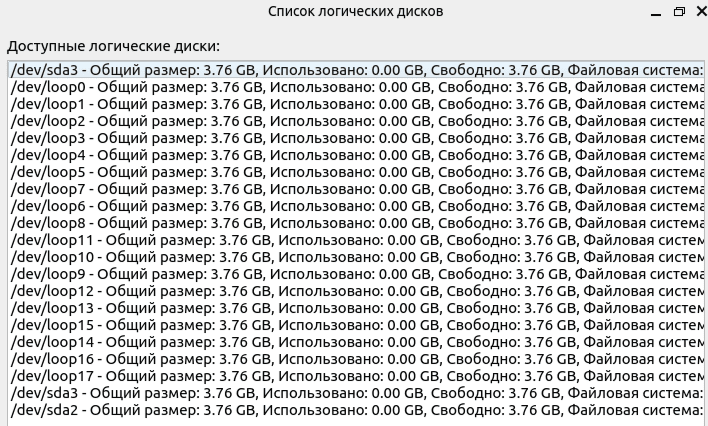The height and width of the screenshot is (426, 708).
Task: Select the /dev/loop10 list item
Action: pyautogui.click(x=356, y=257)
